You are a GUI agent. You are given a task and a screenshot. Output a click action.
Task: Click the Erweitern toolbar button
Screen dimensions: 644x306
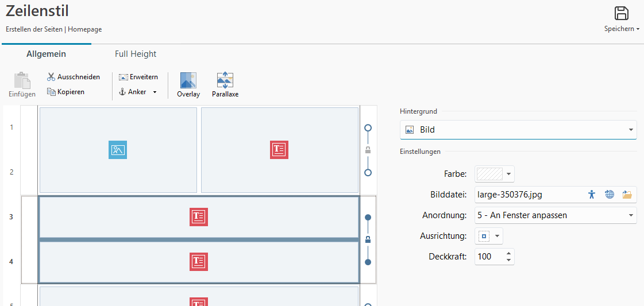138,77
